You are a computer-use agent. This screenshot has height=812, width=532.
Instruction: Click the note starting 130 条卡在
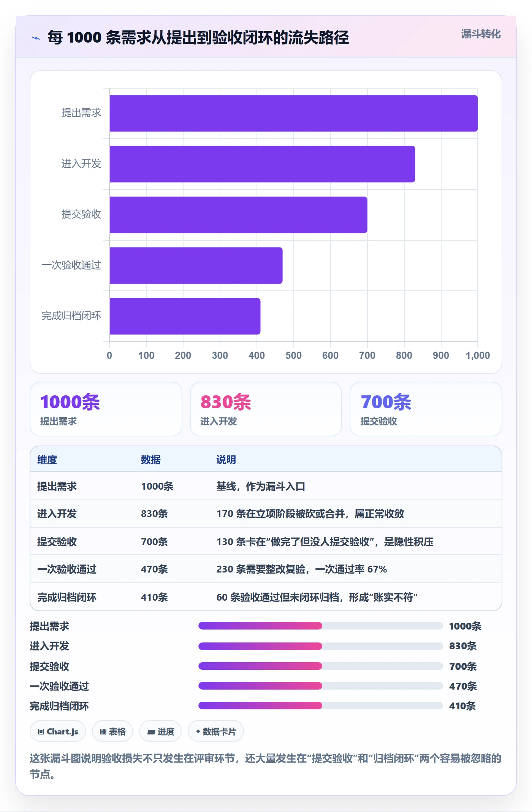click(x=325, y=542)
